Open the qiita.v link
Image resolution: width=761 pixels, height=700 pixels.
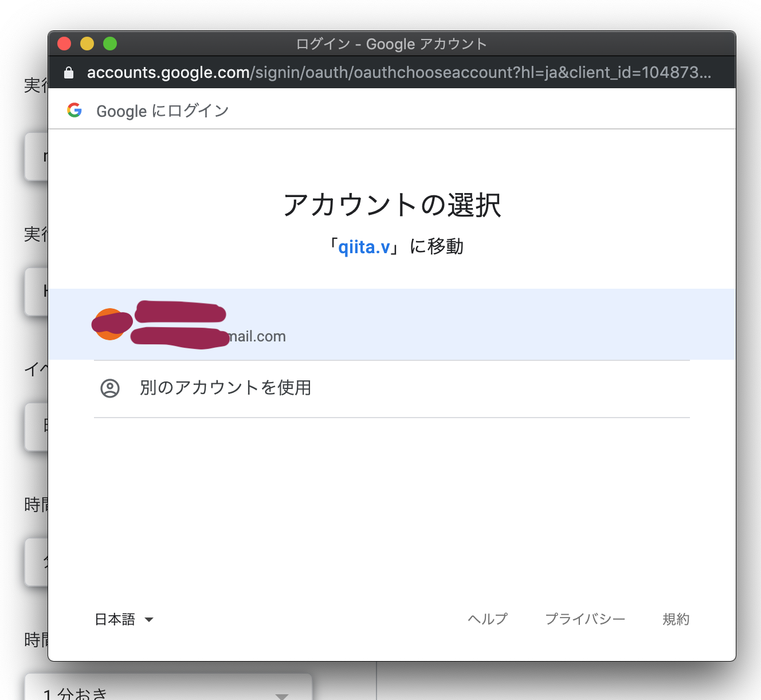[365, 246]
